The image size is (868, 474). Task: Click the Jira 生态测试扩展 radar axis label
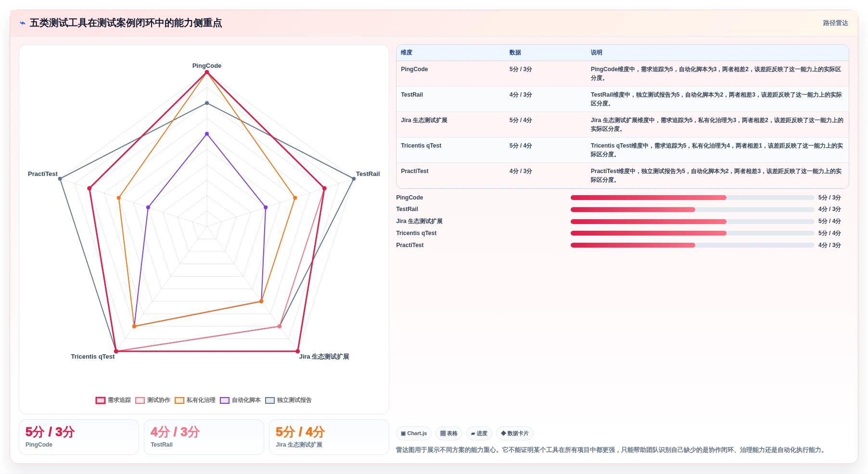coord(324,357)
